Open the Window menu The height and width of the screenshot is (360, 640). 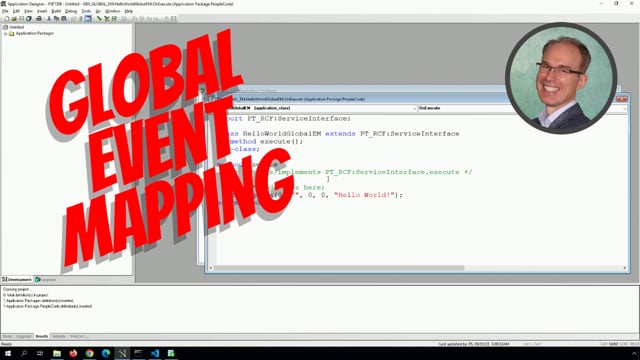pyautogui.click(x=113, y=11)
